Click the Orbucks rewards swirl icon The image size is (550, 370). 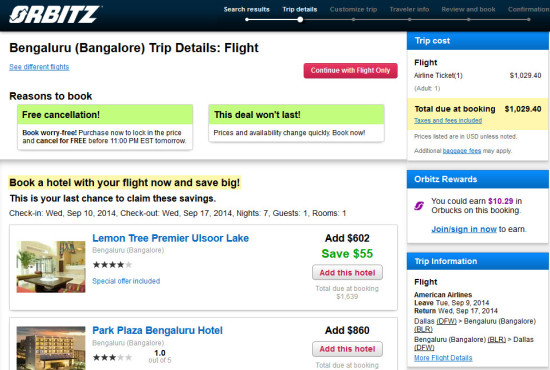419,206
